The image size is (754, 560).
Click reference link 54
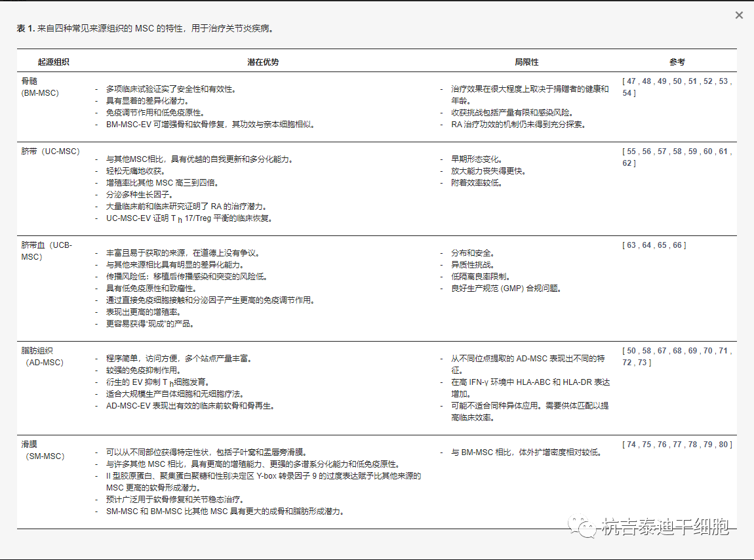(x=627, y=93)
